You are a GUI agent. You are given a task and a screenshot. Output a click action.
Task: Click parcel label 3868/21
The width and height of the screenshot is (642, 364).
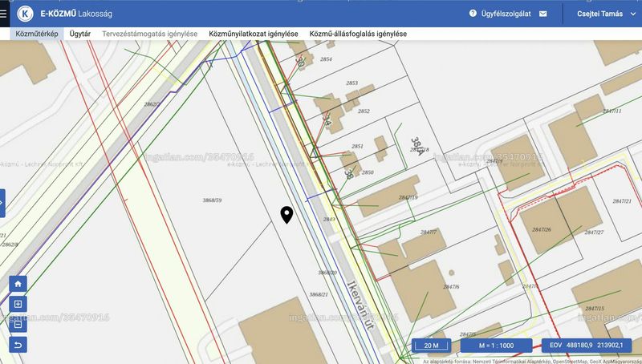319,294
